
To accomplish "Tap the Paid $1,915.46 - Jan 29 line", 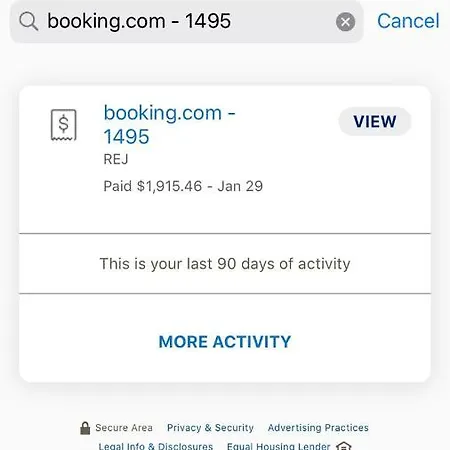I will coord(183,186).
